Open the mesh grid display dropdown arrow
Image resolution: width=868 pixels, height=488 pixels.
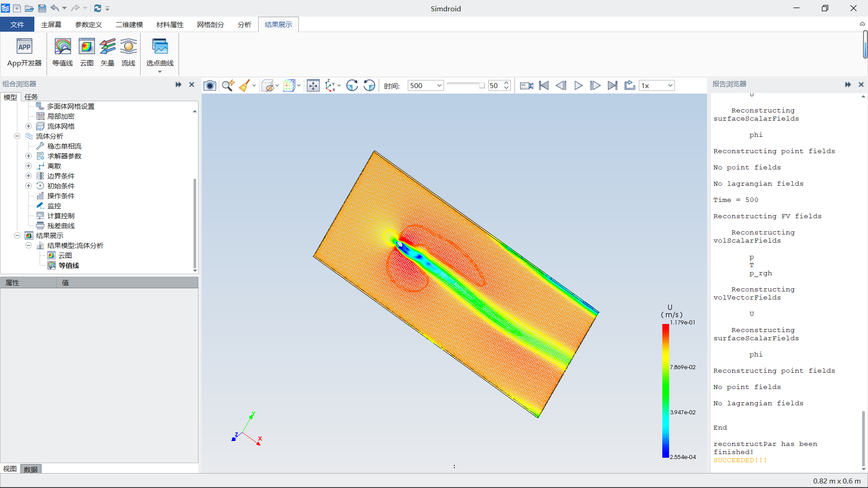299,85
